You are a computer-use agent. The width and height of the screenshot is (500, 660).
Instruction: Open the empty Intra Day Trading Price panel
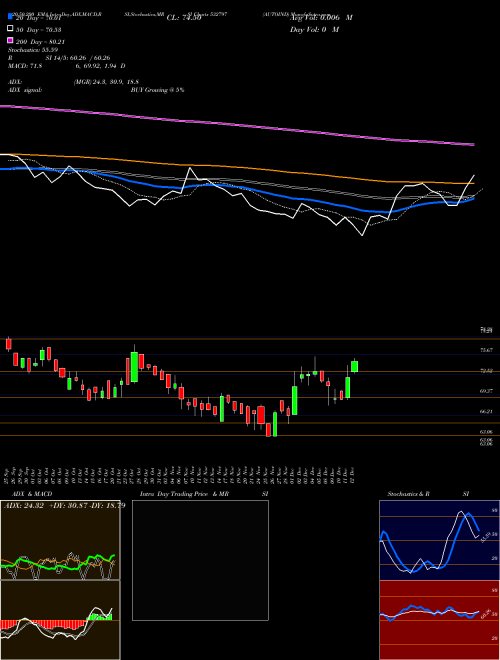(x=200, y=560)
